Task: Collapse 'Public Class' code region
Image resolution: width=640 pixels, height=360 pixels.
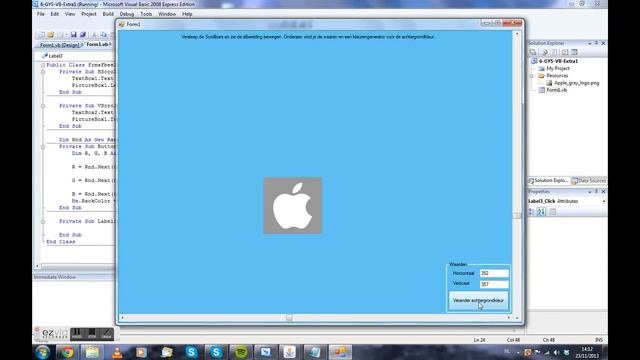Action: click(43, 65)
